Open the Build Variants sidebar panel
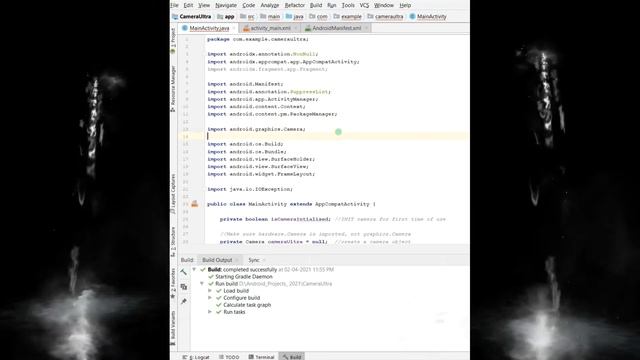 click(x=173, y=328)
